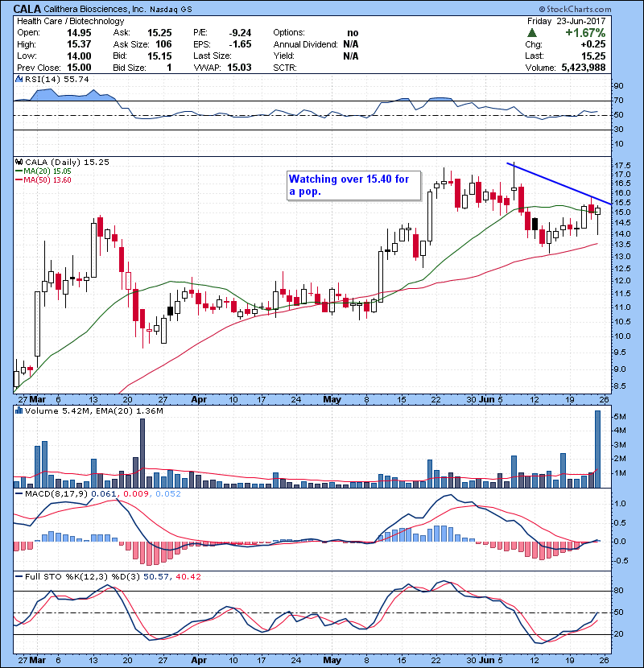Click the CALA ticker symbol title
Screen dimensions: 644x668
click(27, 9)
